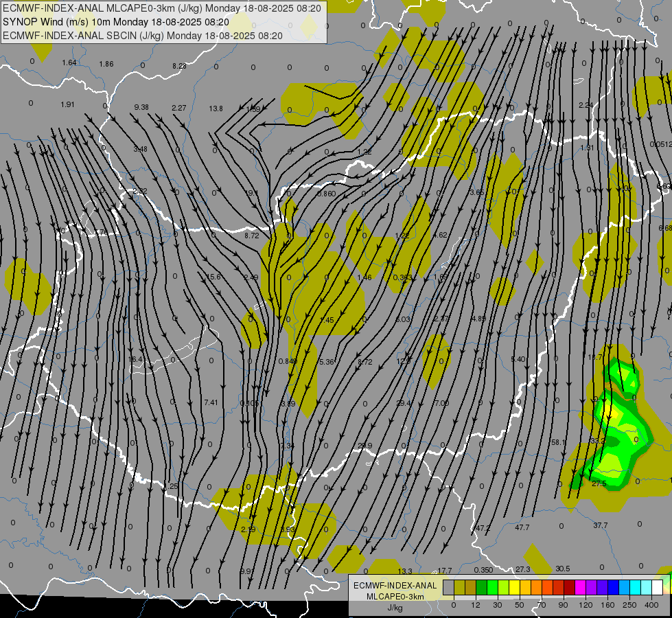Click the map value 2.19
This screenshot has height=618, width=672.
click(x=248, y=529)
